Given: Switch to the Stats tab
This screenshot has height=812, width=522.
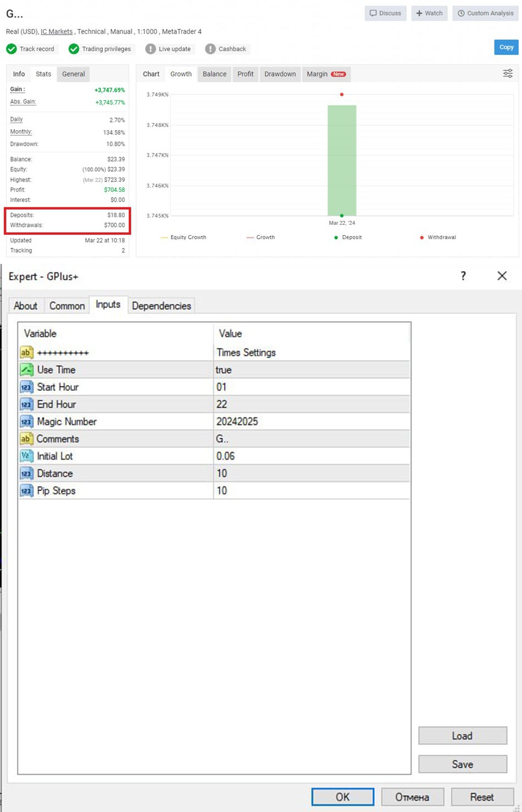Looking at the screenshot, I should tap(43, 74).
